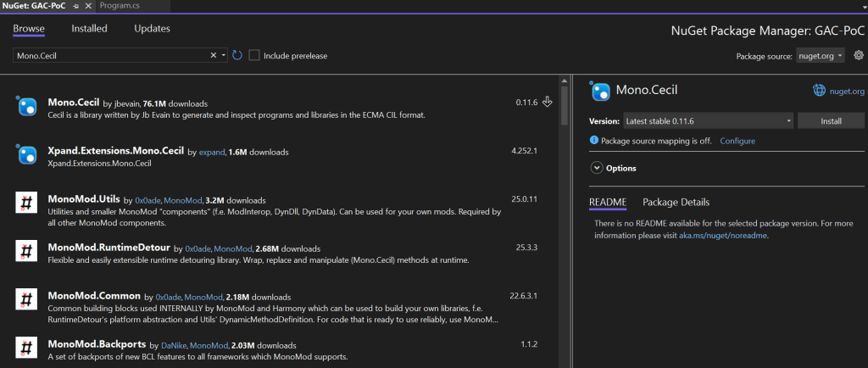This screenshot has height=368, width=868.
Task: Click the download arrow next to version 0.11.6
Action: (548, 102)
